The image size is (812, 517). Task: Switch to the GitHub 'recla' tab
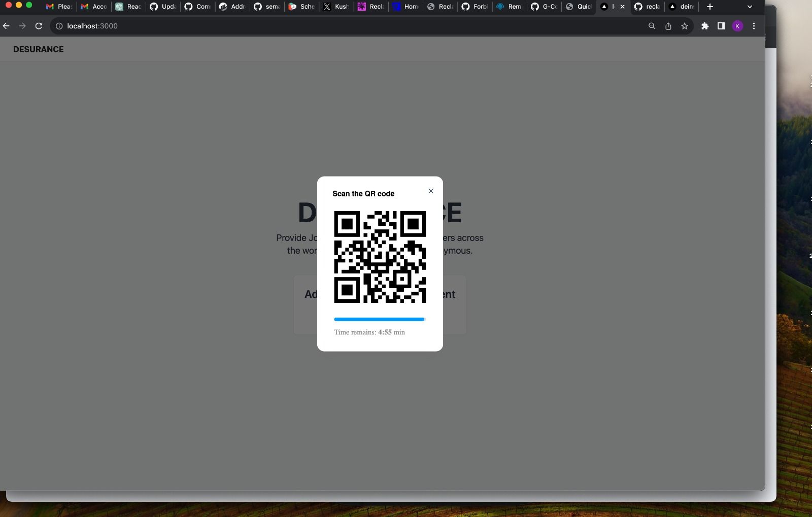[648, 7]
